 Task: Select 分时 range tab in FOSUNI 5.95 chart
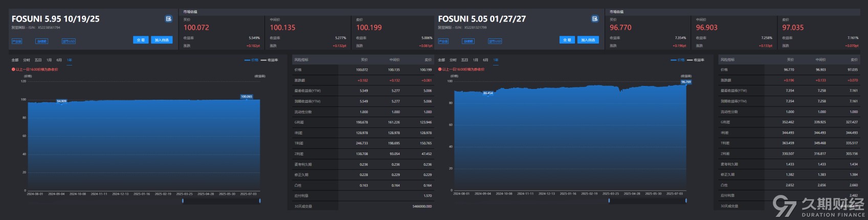[27, 60]
